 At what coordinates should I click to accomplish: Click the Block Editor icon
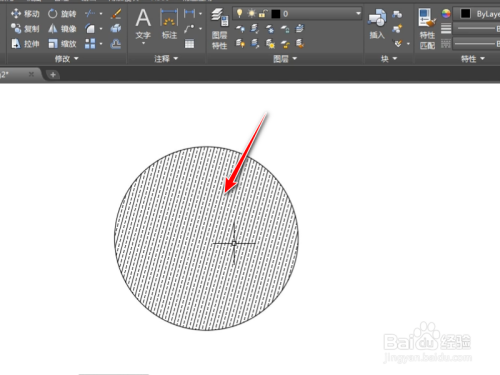coord(397,29)
